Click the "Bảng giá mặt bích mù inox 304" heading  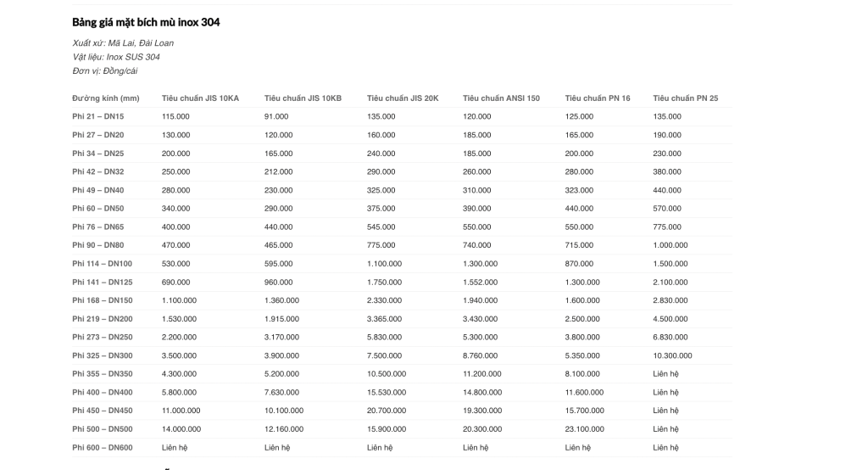(x=146, y=22)
